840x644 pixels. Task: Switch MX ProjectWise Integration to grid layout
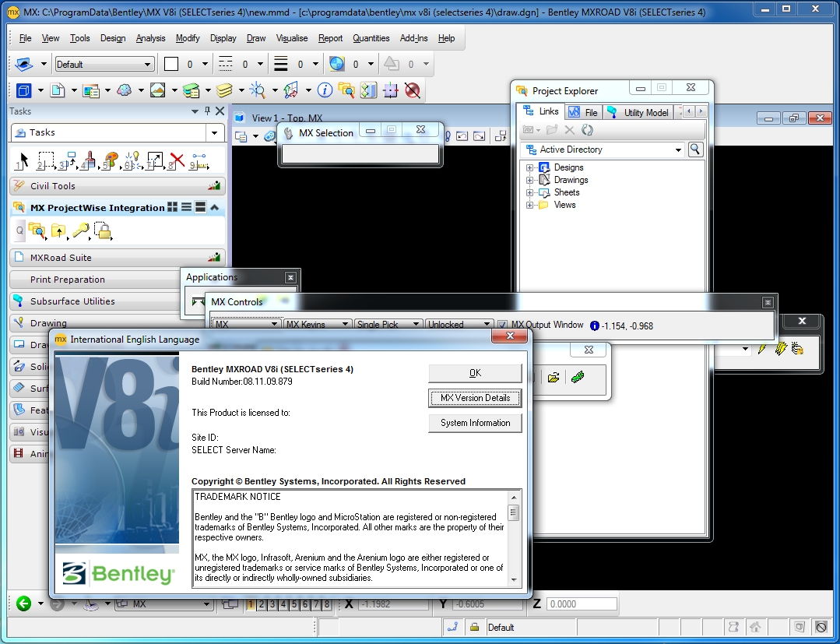click(173, 207)
